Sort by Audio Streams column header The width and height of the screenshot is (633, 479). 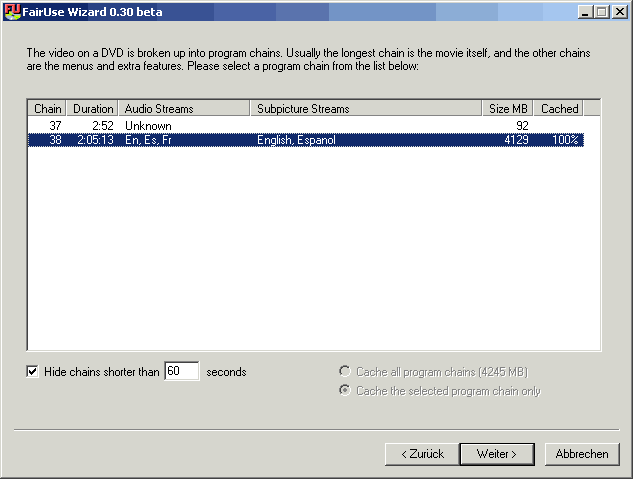pos(184,109)
